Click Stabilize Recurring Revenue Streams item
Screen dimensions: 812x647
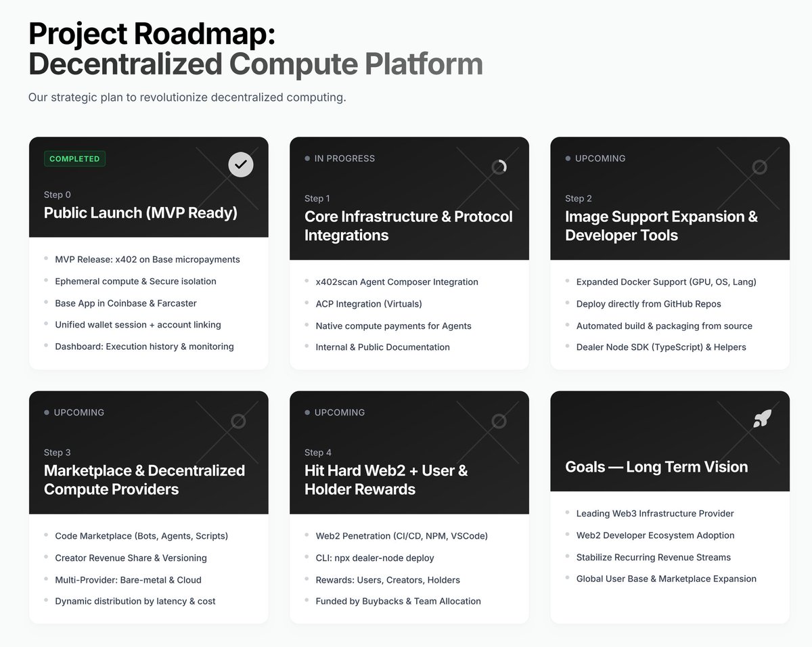(x=654, y=558)
